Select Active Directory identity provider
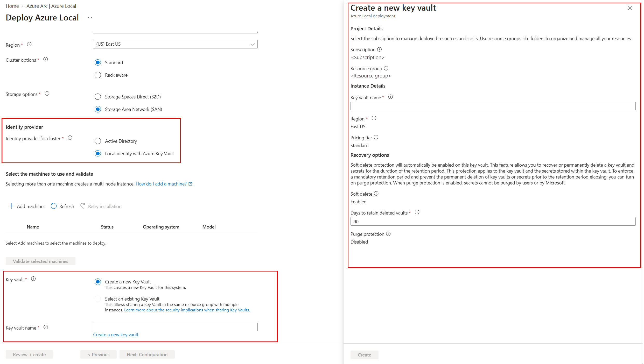This screenshot has width=644, height=364. (x=98, y=141)
